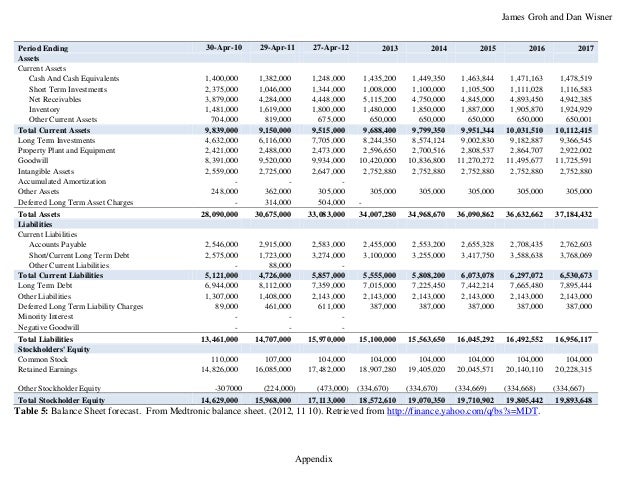Click the 'Assets' section heading
Screen dimensions: 638x493
coord(28,58)
